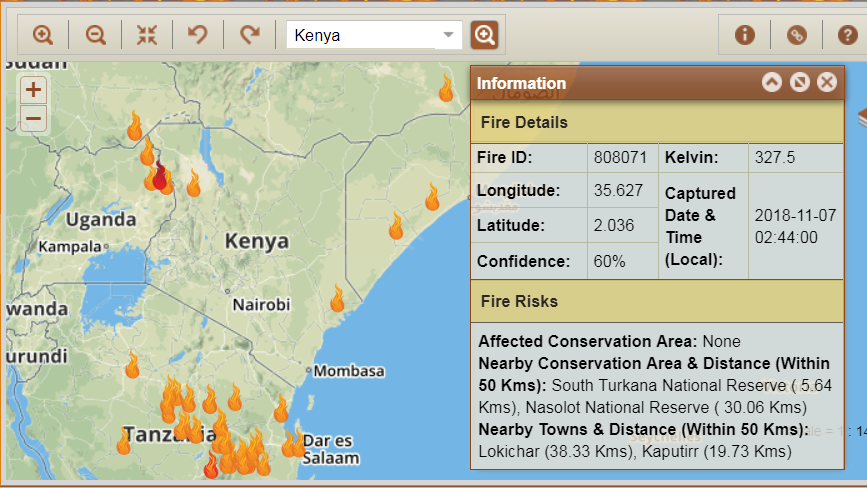Click the fire marker left of Tanzania label
The width and height of the screenshot is (867, 488).
[x=123, y=440]
